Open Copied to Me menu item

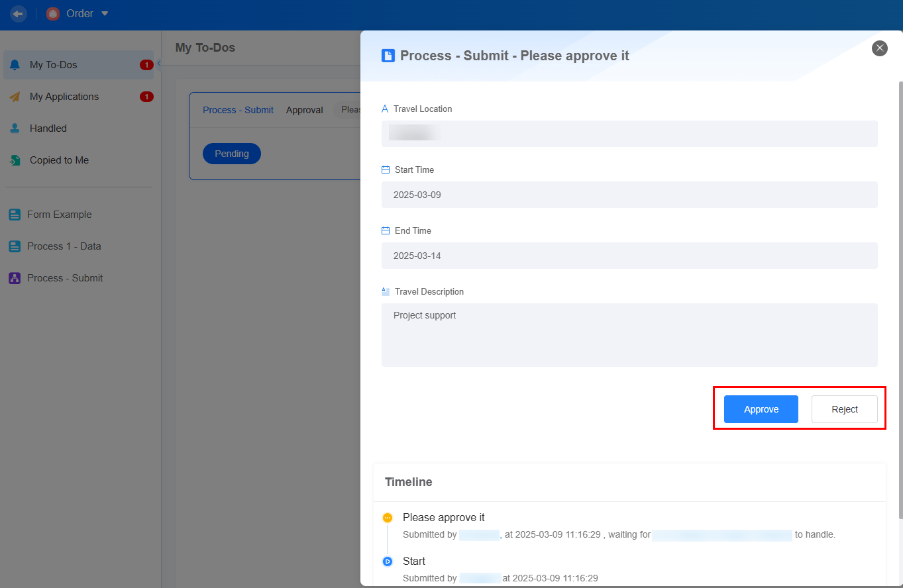(78, 160)
